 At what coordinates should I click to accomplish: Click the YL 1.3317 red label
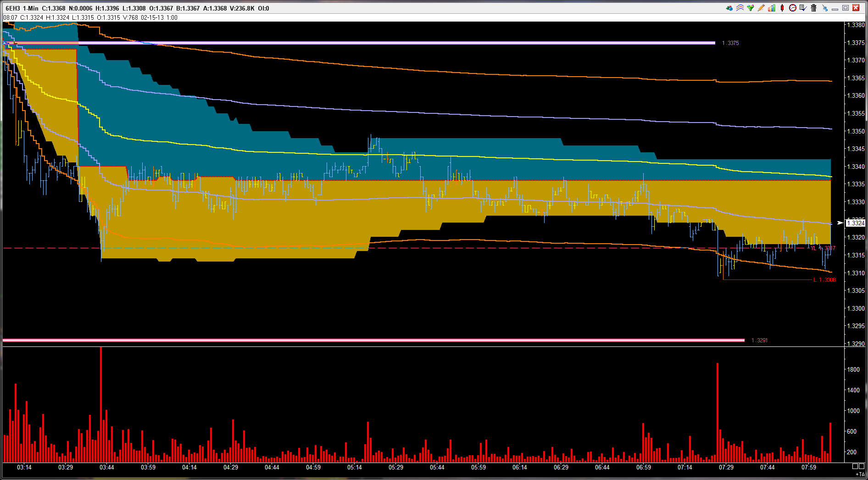pos(823,248)
